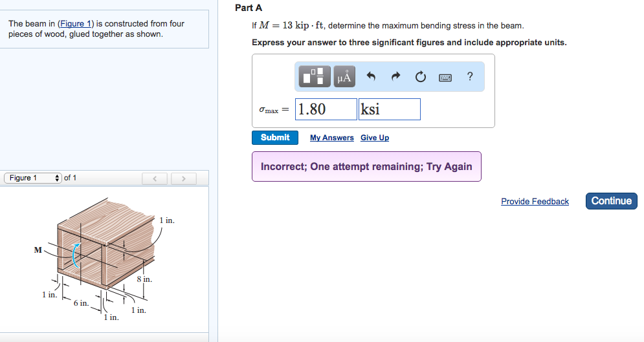
Task: Open the Greek symbols µÅ palette
Action: click(x=344, y=76)
